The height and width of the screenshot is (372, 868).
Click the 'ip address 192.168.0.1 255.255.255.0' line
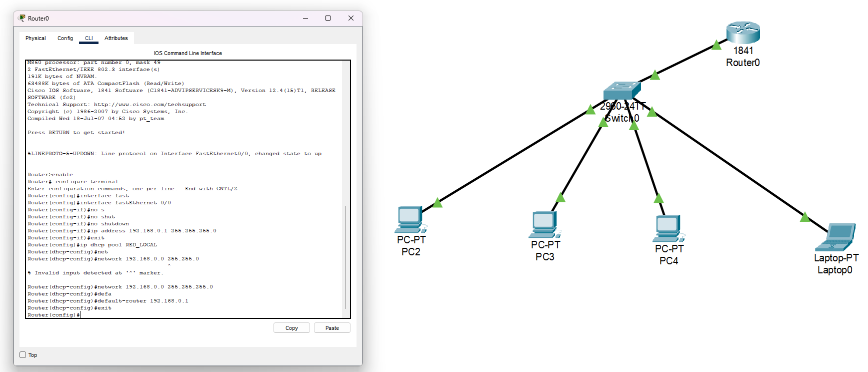tap(122, 231)
